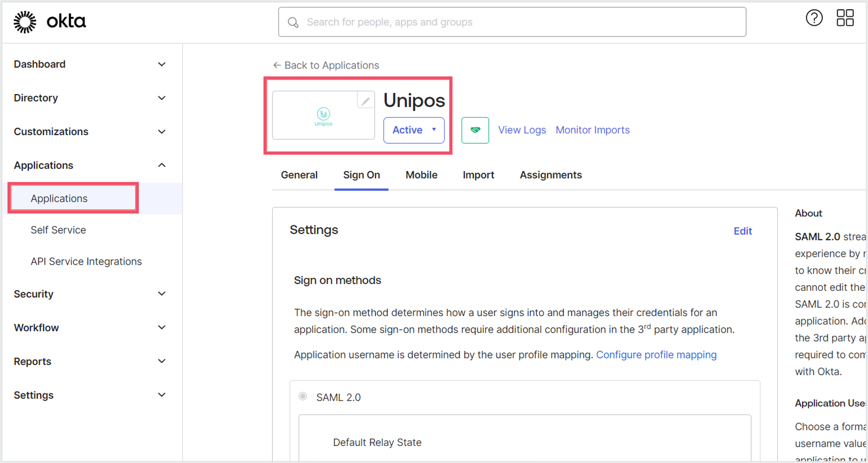Click the Monitor Imports link
The width and height of the screenshot is (868, 463).
click(592, 130)
